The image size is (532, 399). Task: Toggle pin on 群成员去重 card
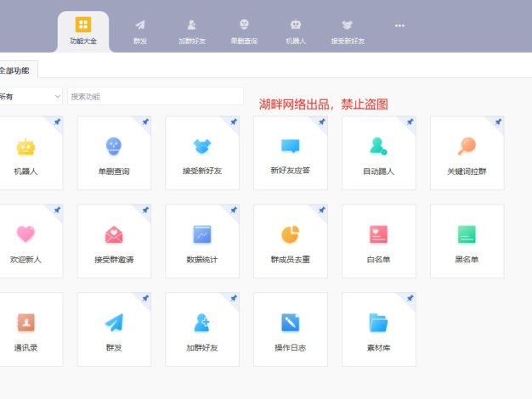pyautogui.click(x=322, y=210)
